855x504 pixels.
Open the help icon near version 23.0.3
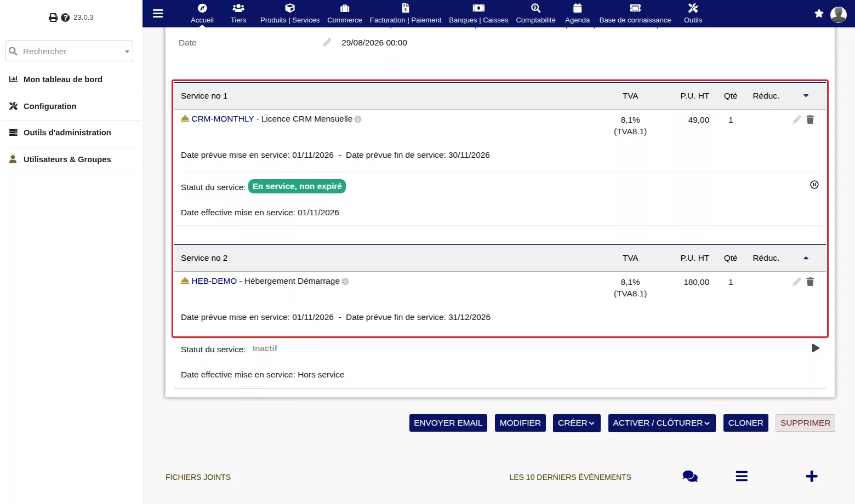(65, 18)
